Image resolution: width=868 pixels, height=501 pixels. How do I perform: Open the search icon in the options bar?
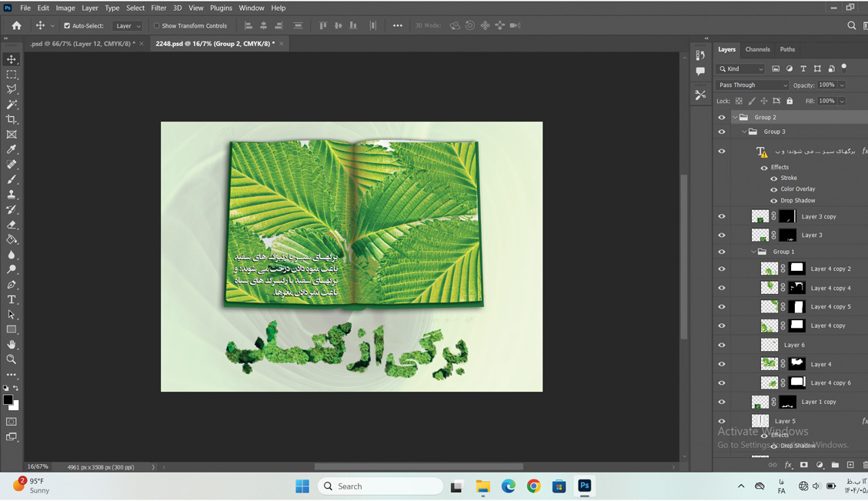point(851,25)
